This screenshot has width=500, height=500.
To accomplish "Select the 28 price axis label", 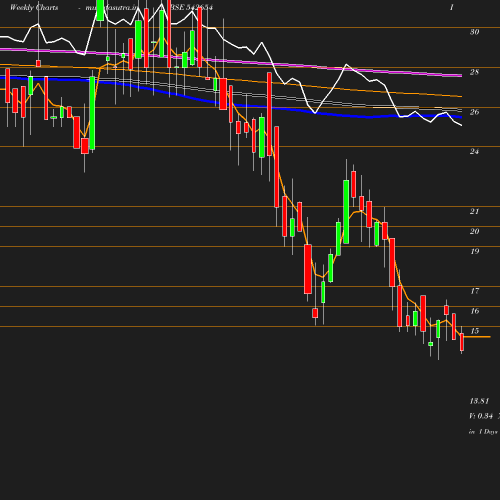I will pos(474,72).
